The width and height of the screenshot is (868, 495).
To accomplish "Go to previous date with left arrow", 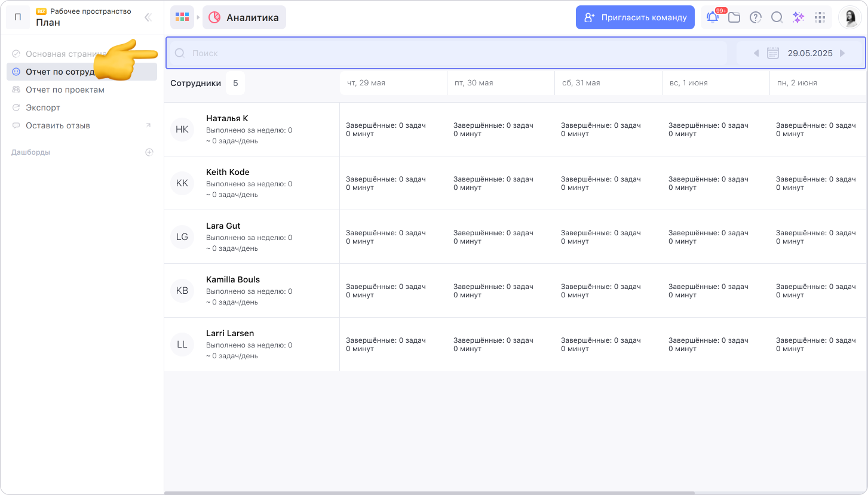I will point(756,53).
